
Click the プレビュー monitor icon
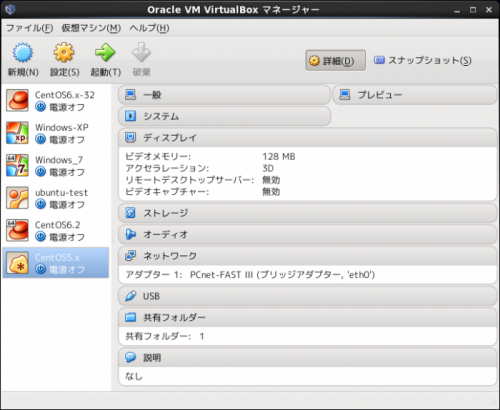click(345, 95)
